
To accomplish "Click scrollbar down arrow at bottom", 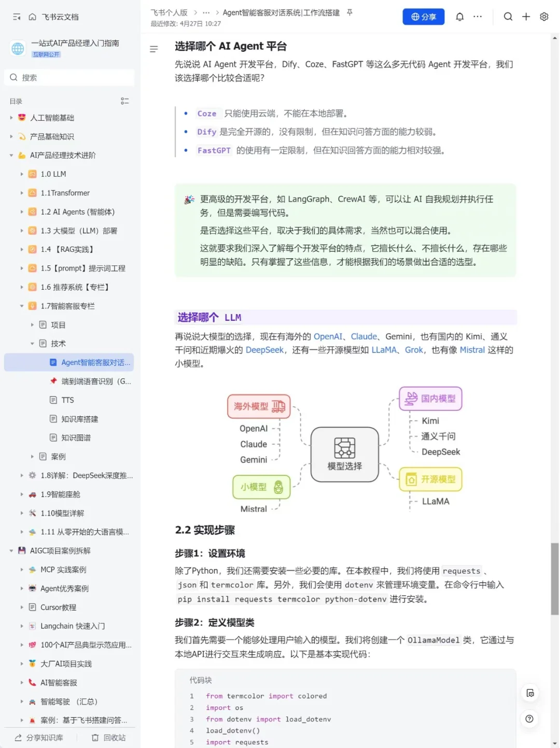I will coord(555,743).
